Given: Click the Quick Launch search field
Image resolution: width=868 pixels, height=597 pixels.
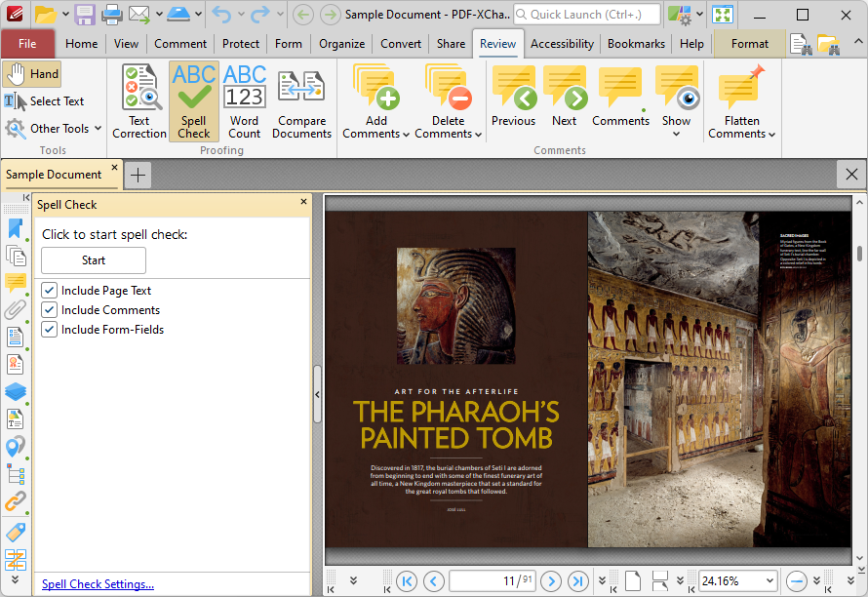Looking at the screenshot, I should (587, 15).
